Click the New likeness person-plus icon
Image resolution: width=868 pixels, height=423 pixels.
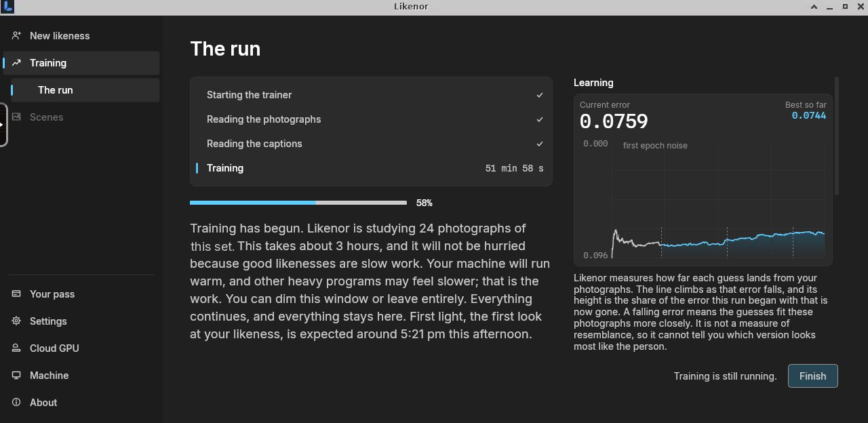click(x=16, y=35)
